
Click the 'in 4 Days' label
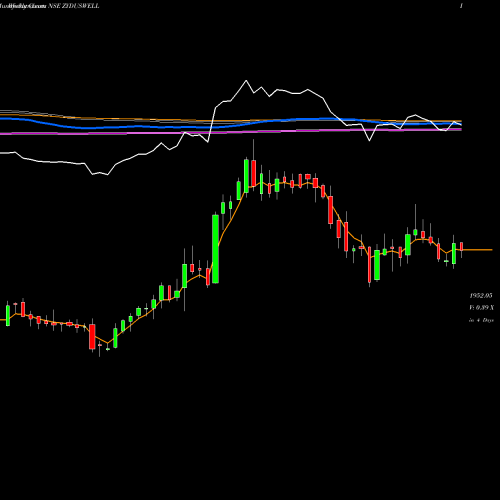481,320
